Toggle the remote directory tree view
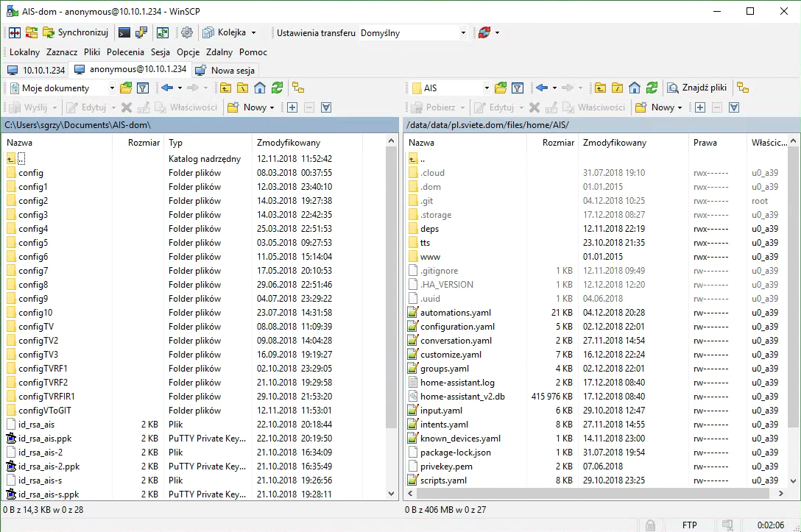 (x=743, y=88)
